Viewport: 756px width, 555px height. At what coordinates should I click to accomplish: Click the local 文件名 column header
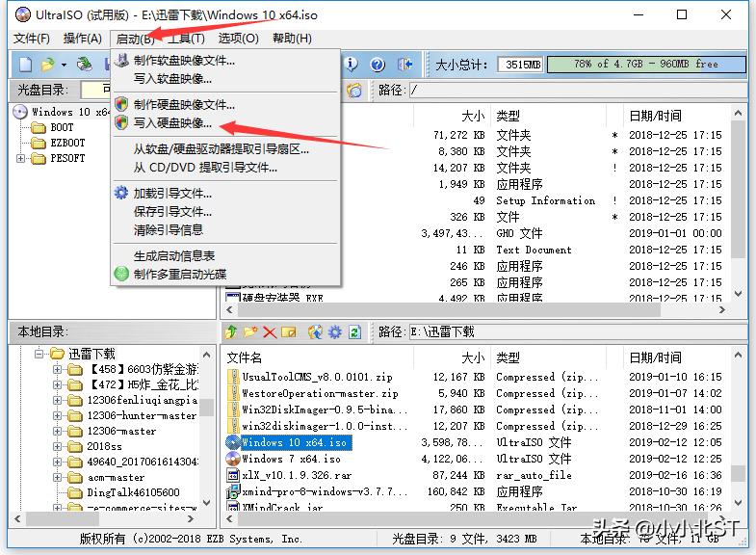(244, 357)
